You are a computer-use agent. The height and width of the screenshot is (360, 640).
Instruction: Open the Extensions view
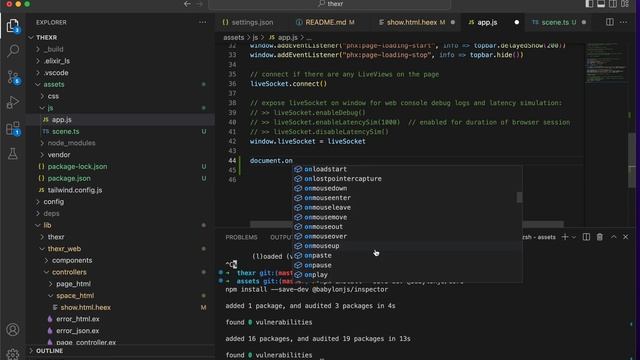13,129
